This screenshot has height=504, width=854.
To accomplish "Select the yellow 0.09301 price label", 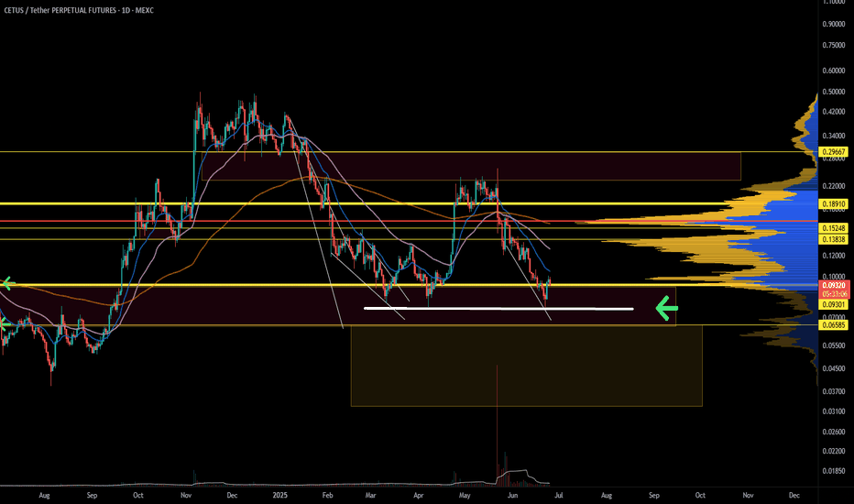I will click(x=833, y=304).
